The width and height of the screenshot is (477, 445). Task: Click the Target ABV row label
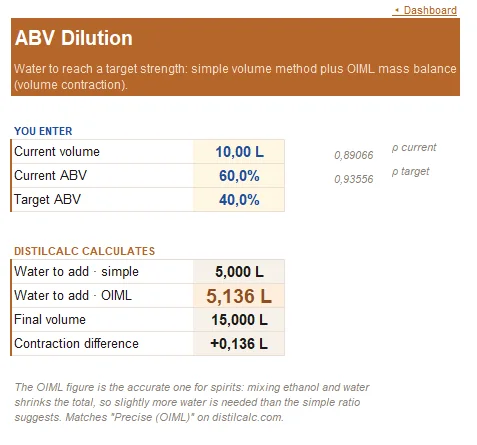pyautogui.click(x=48, y=200)
